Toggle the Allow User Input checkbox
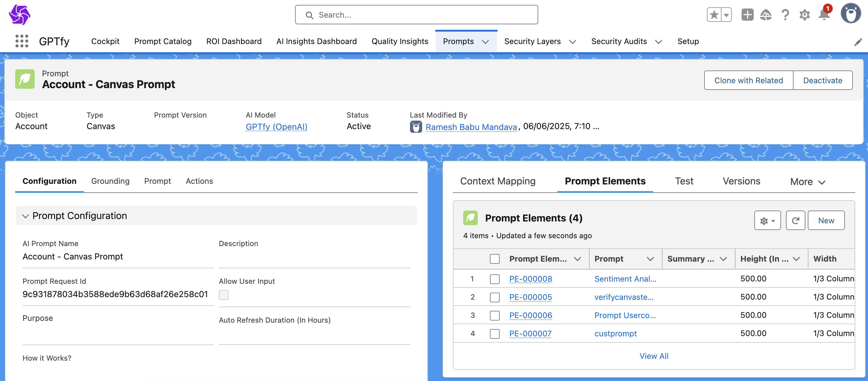 click(223, 295)
